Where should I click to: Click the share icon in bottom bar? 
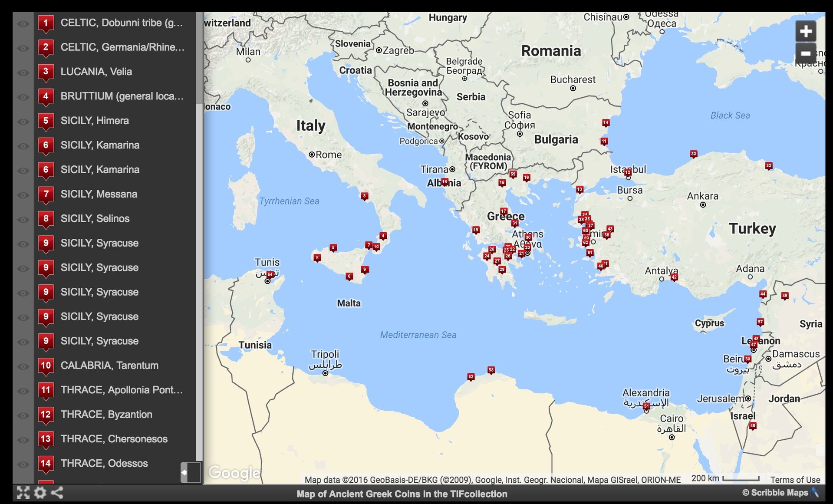coord(57,493)
